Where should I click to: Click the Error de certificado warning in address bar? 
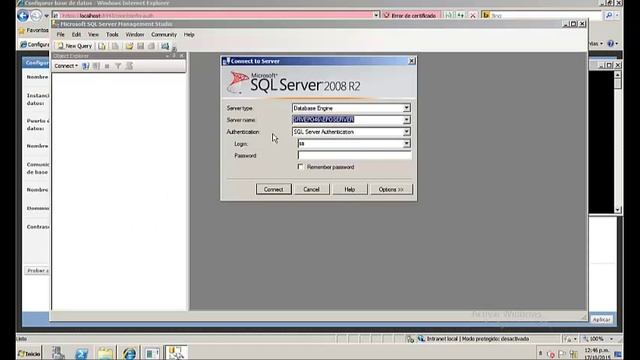(410, 16)
